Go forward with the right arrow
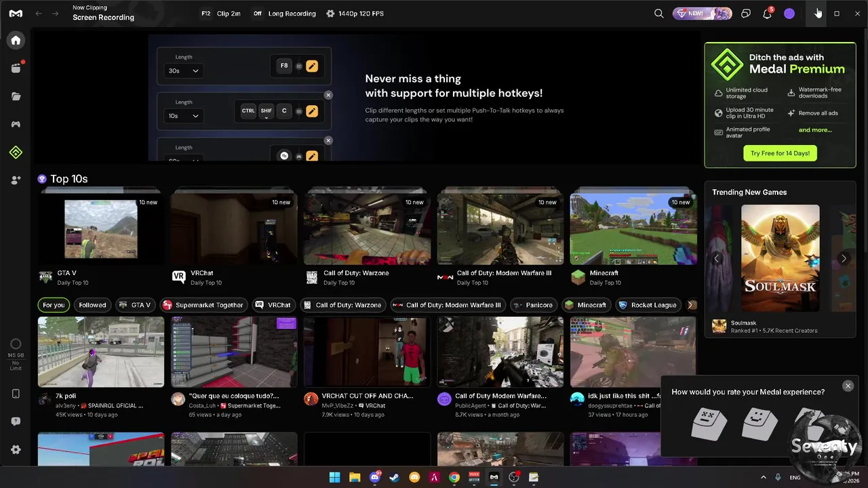Viewport: 868px width, 488px height. coord(56,14)
